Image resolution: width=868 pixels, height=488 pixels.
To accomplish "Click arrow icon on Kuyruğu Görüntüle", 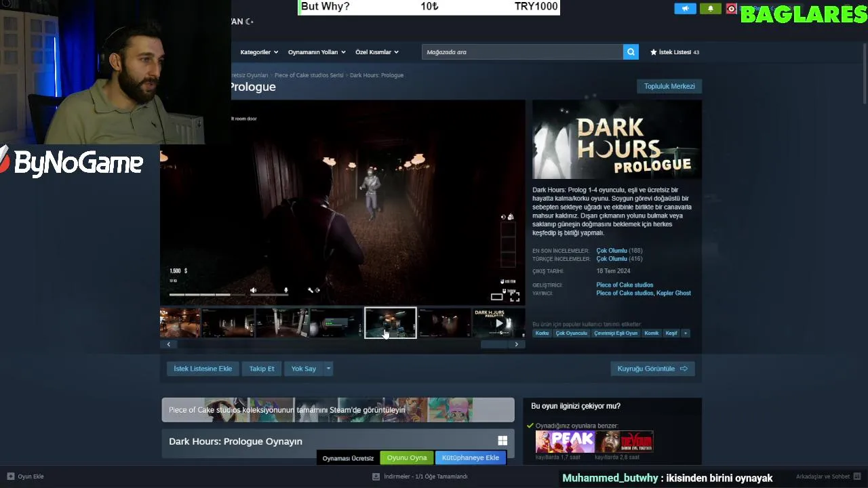I will tap(684, 369).
